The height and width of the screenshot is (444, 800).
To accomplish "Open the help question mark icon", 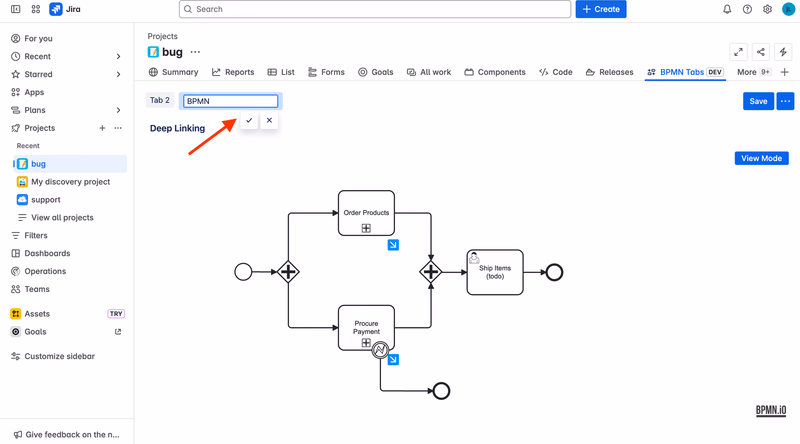I will click(x=747, y=9).
